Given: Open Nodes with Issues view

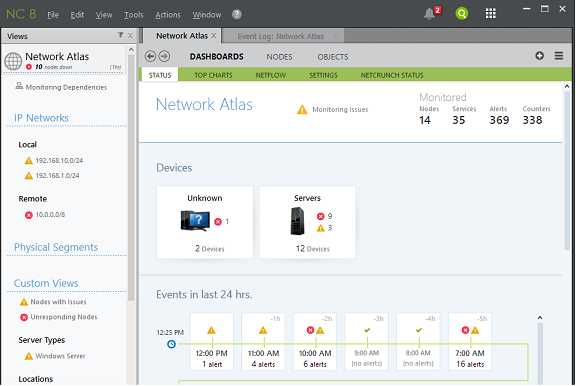Looking at the screenshot, I should (x=58, y=302).
